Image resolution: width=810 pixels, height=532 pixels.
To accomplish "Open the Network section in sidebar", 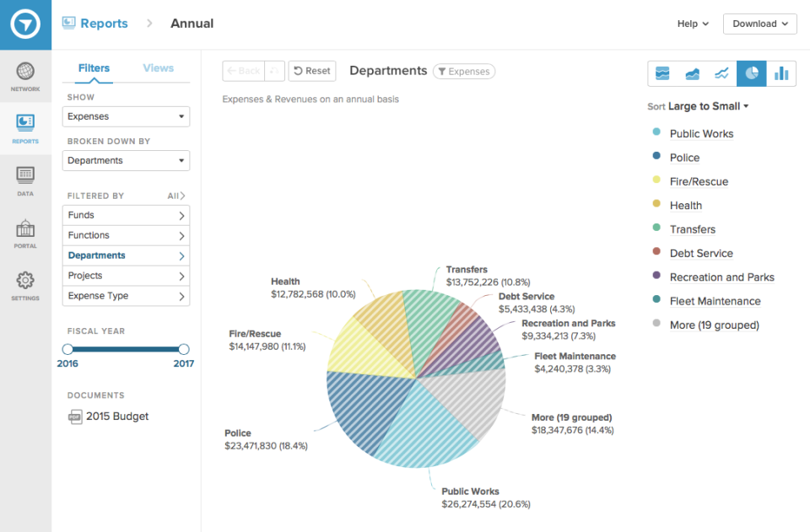I will coord(25,76).
